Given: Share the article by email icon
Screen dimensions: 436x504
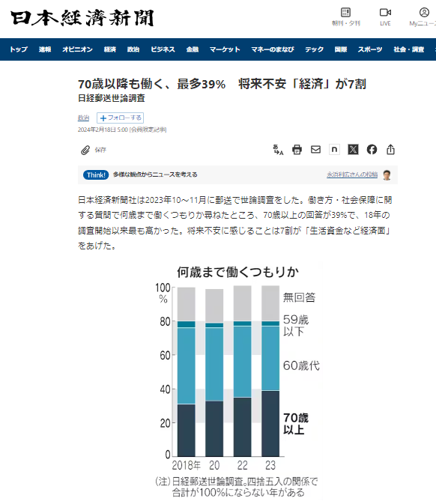Looking at the screenshot, I should tap(315, 150).
